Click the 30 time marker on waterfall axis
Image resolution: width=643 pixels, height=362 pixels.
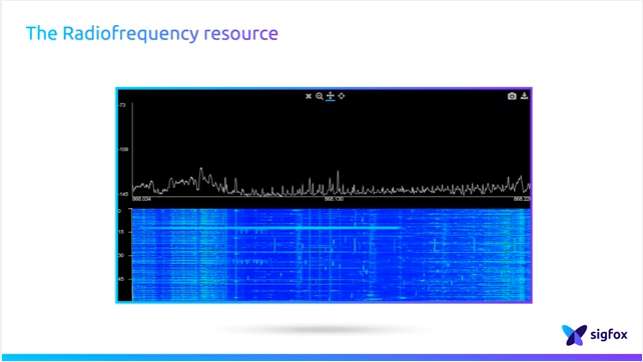click(x=121, y=255)
